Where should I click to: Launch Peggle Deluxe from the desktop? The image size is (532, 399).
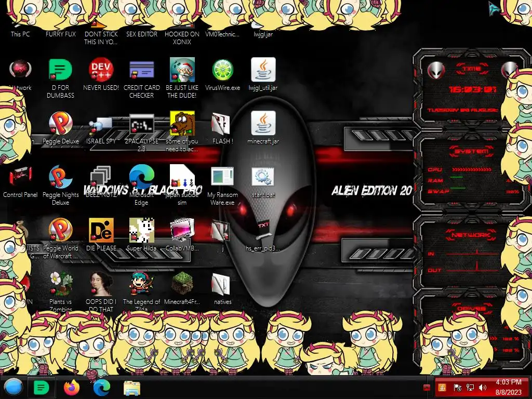[60, 123]
